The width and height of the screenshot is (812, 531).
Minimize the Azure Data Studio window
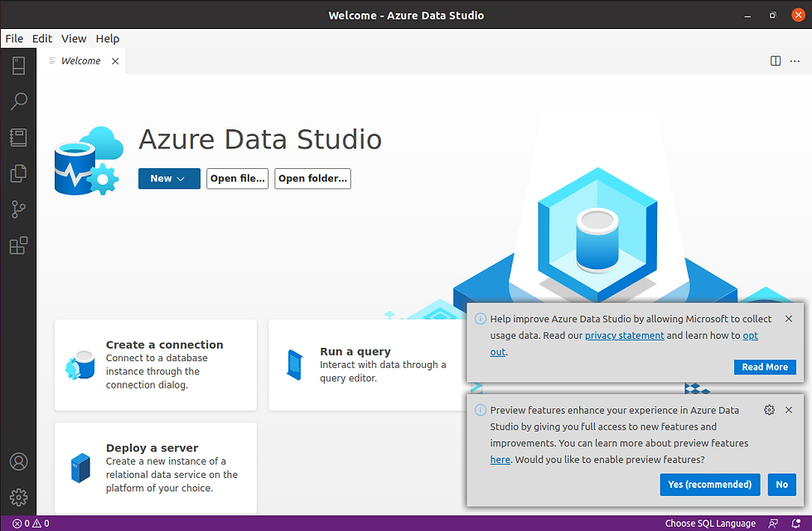[747, 16]
